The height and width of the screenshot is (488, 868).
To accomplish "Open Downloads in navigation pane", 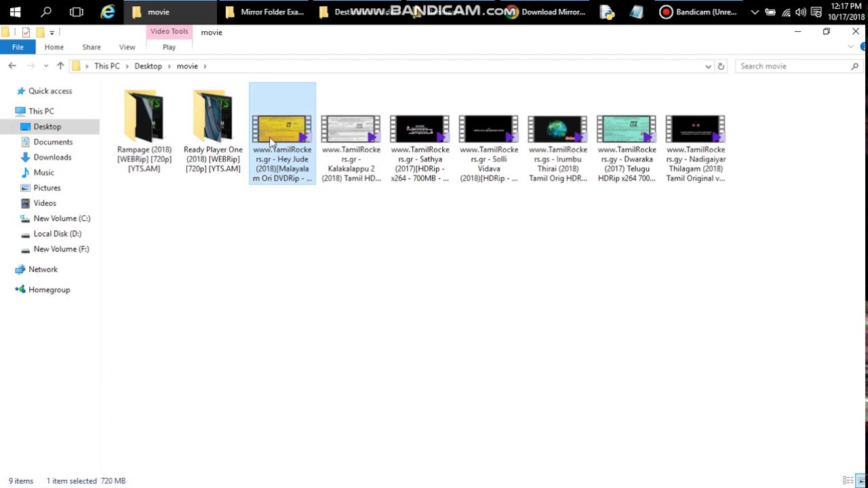I will coord(52,157).
